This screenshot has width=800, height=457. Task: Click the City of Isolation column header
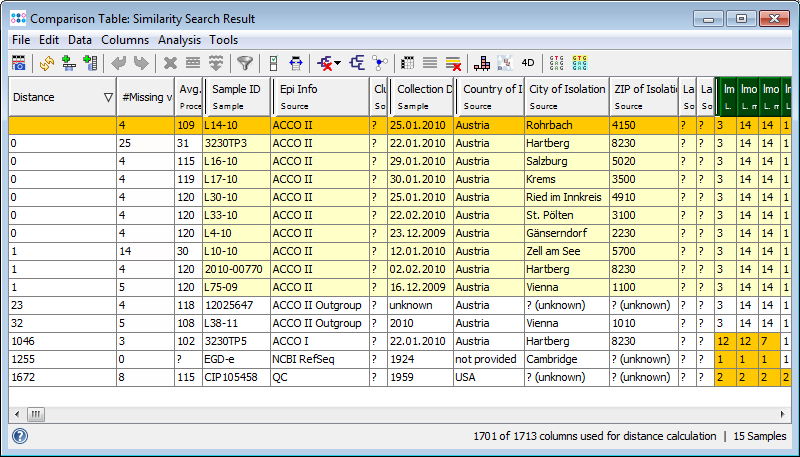[566, 89]
